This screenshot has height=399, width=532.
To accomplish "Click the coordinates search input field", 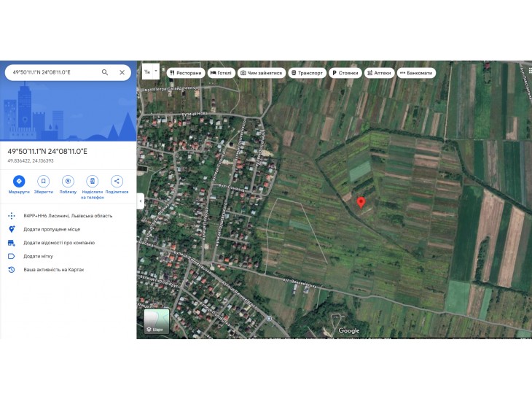I will [54, 72].
